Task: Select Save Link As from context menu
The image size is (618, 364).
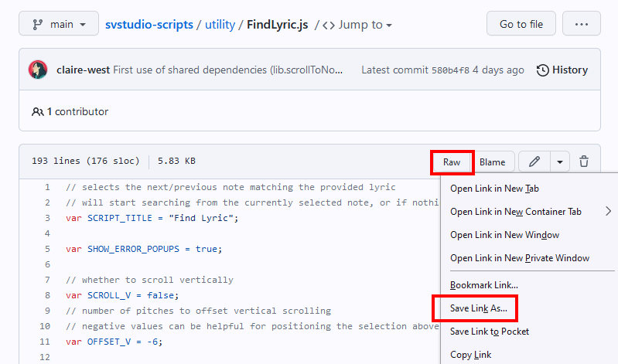Action: click(478, 308)
